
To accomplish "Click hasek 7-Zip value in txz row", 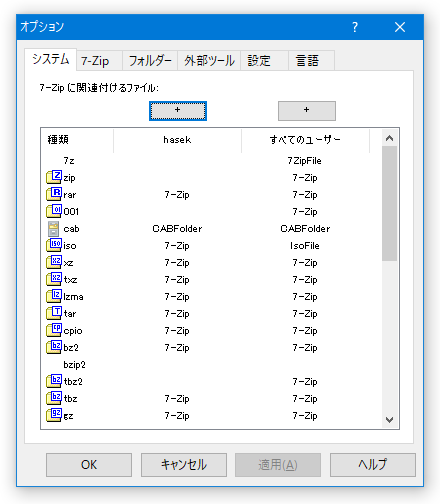I will pyautogui.click(x=177, y=280).
